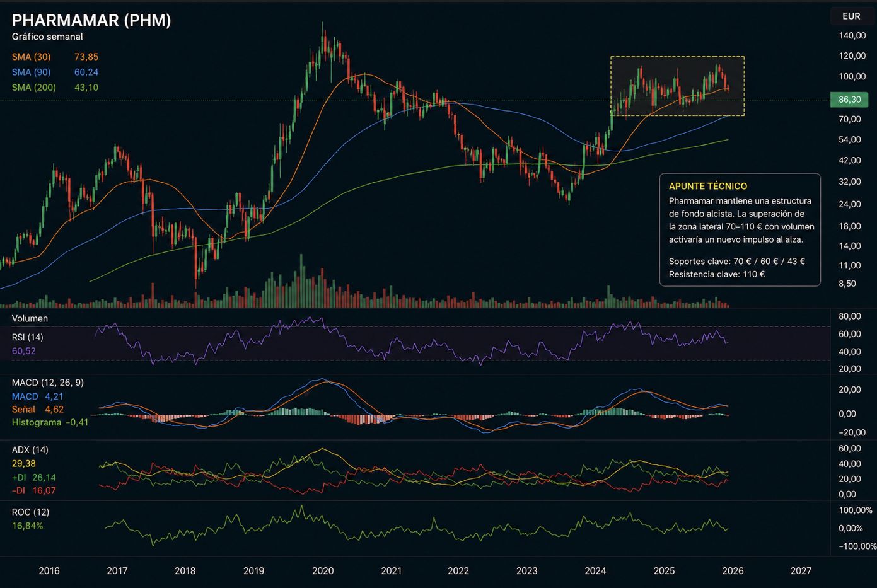The width and height of the screenshot is (877, 588).
Task: Click the 24,00 price axis label
Action: point(850,204)
